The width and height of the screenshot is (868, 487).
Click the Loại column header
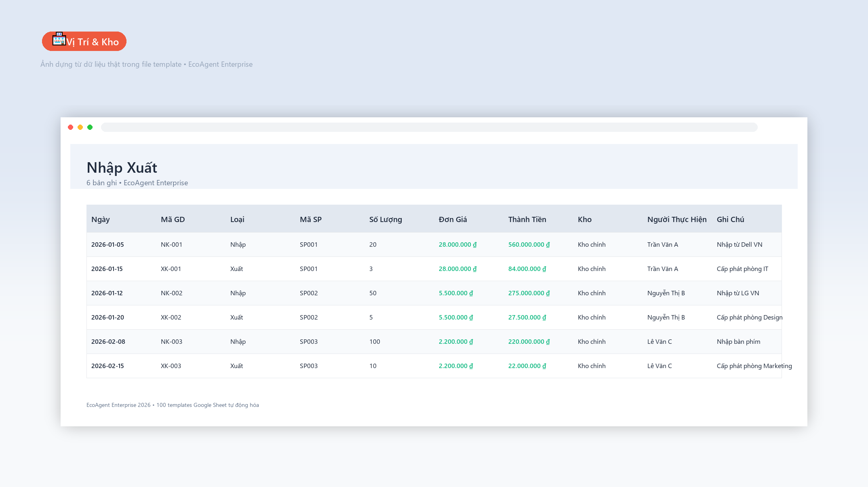(237, 220)
